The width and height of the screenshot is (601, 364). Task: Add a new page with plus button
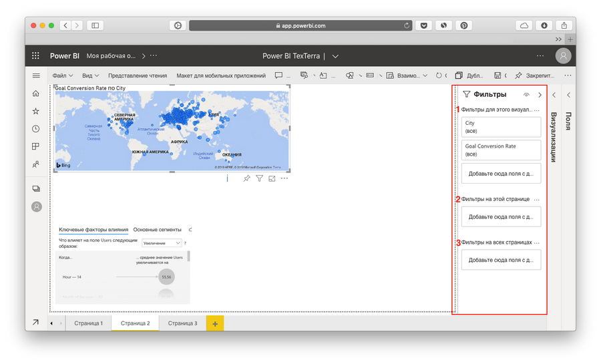point(215,323)
